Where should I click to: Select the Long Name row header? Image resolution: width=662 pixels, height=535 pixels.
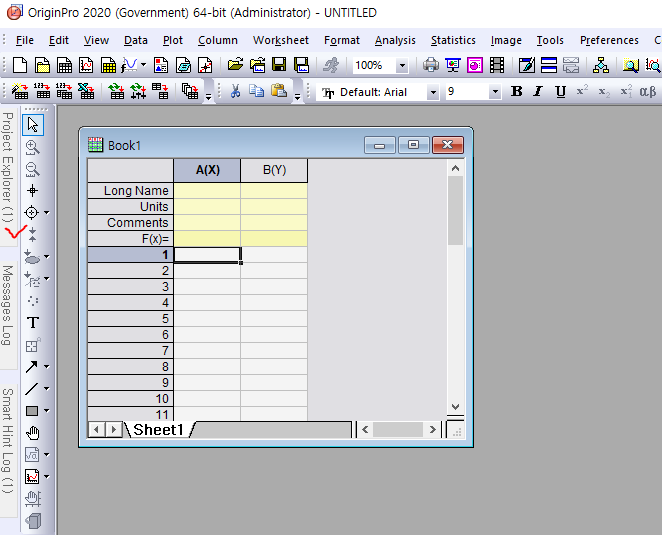(x=130, y=191)
